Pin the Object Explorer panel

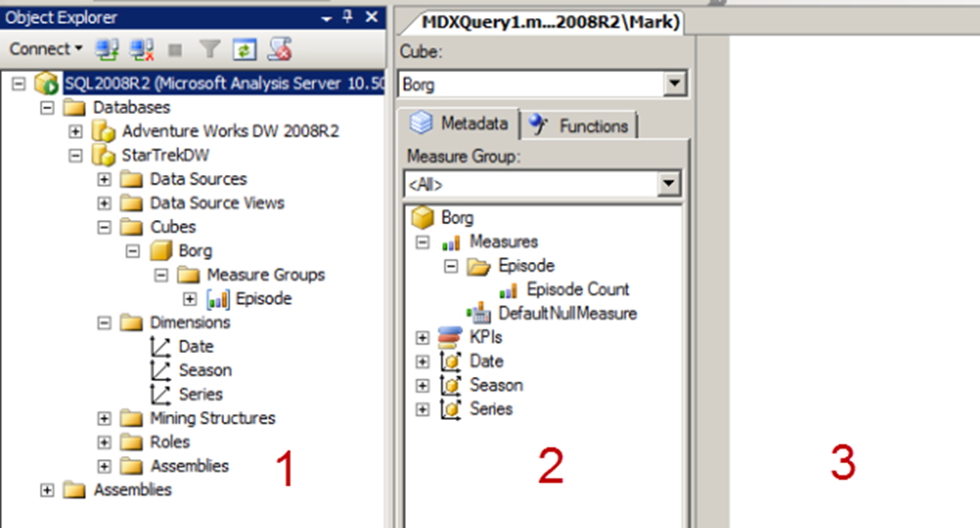point(347,18)
